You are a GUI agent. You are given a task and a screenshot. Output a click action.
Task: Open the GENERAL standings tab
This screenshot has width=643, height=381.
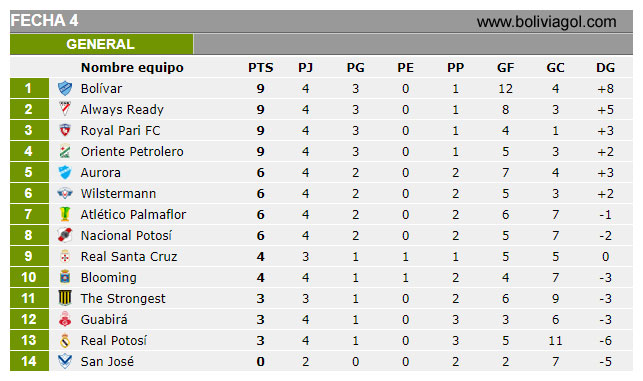click(101, 44)
